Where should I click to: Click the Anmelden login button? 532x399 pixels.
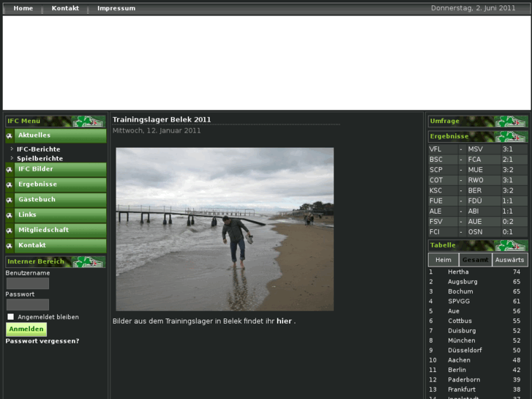(26, 329)
